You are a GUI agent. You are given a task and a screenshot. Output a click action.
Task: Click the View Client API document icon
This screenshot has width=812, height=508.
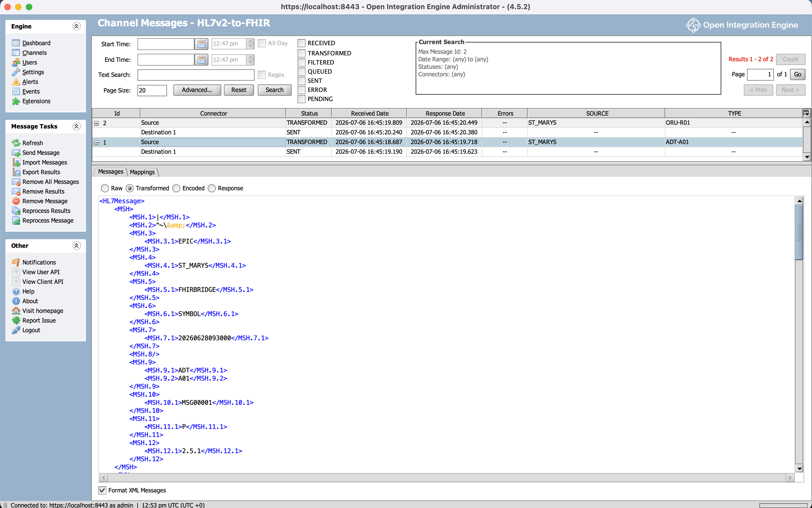tap(16, 282)
